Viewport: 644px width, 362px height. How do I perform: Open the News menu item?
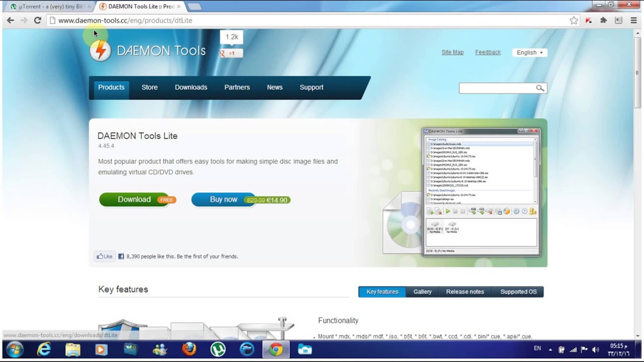(275, 87)
